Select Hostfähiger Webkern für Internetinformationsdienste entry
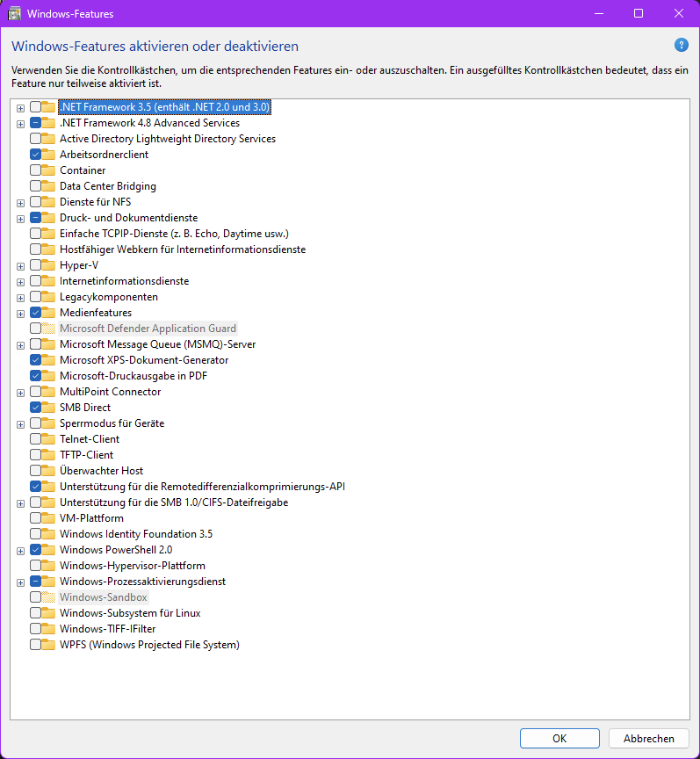The width and height of the screenshot is (700, 759). [183, 249]
